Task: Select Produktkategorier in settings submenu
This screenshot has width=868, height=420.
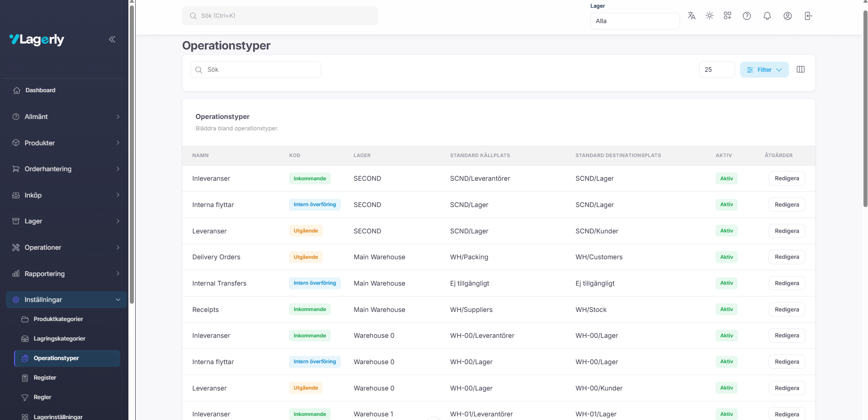Action: 58,319
